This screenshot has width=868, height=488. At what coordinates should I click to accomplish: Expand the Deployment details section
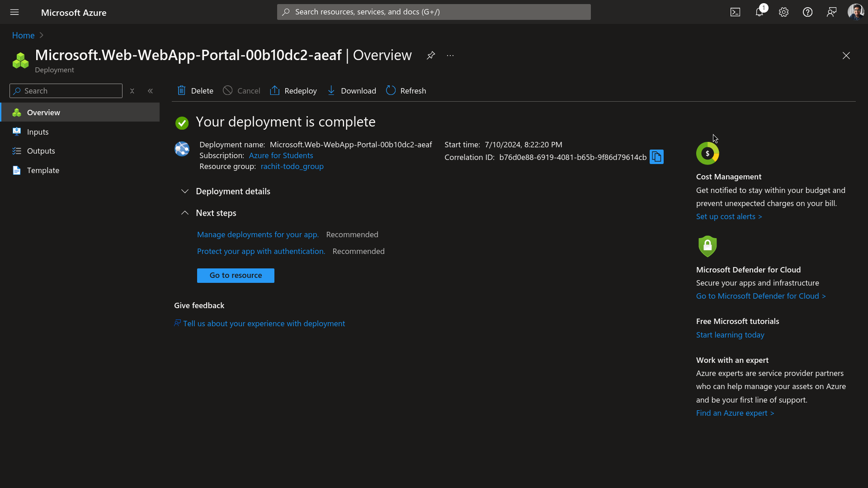click(x=185, y=191)
